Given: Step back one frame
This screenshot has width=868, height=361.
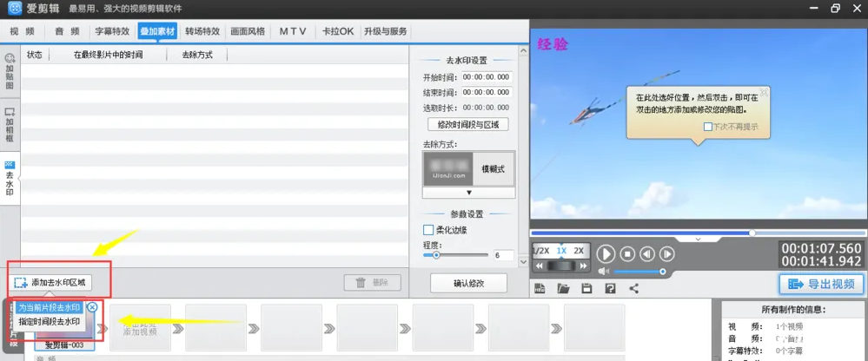Looking at the screenshot, I should (647, 254).
